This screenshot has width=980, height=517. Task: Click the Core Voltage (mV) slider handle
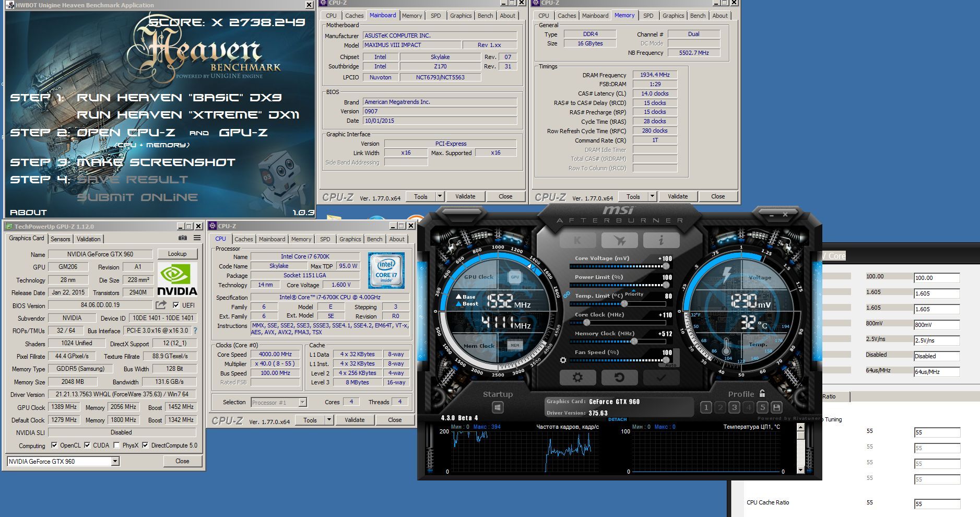[666, 266]
